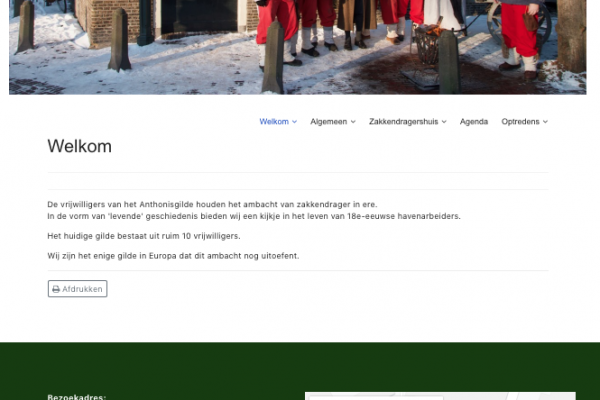Open the Welkom menu item
The image size is (600, 400).
(274, 122)
